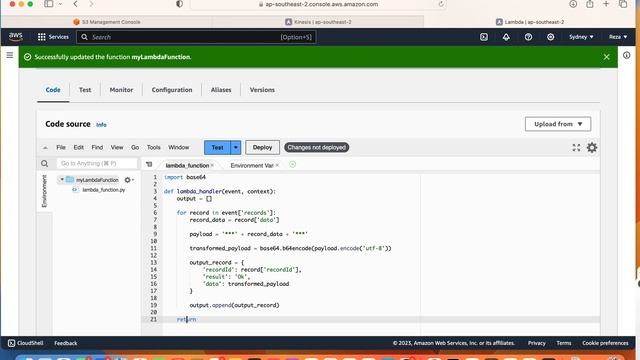
Task: Open the Safari sidebar dropdown chevron
Action: click(60, 4)
